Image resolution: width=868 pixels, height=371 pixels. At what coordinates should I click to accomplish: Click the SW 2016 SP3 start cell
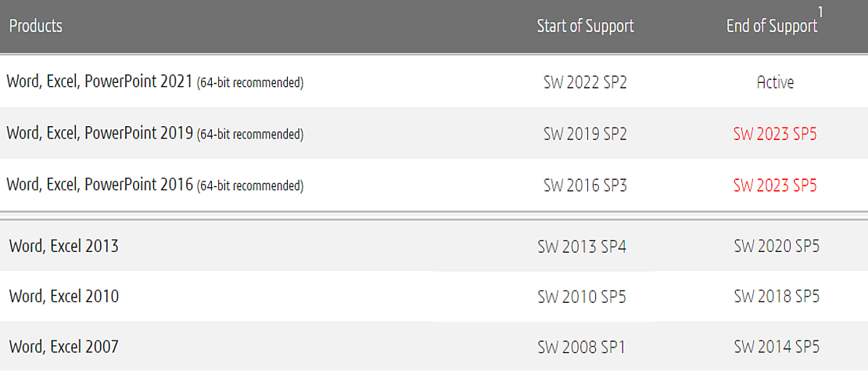[x=585, y=185]
